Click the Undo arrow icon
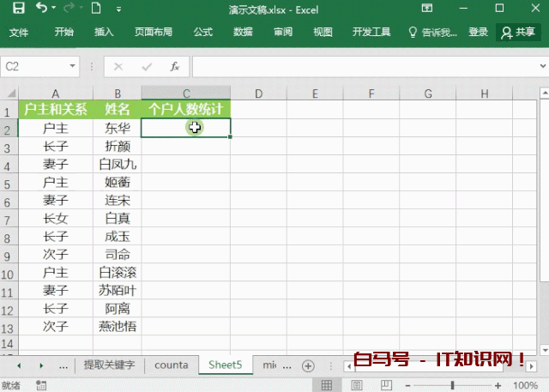This screenshot has height=392, width=549. (x=42, y=9)
